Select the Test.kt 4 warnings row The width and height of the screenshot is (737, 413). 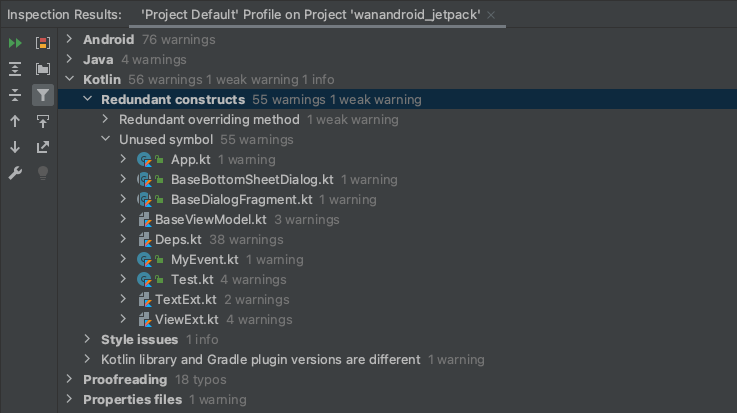pyautogui.click(x=397, y=279)
